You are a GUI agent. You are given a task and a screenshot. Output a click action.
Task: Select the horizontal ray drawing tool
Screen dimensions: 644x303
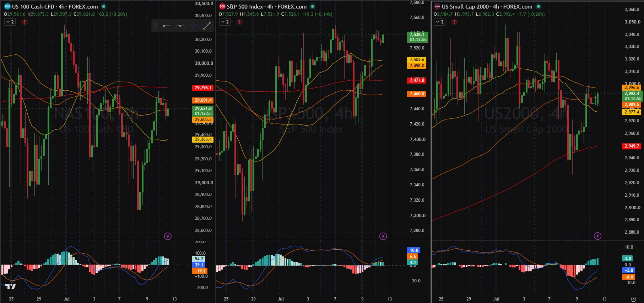tap(167, 26)
